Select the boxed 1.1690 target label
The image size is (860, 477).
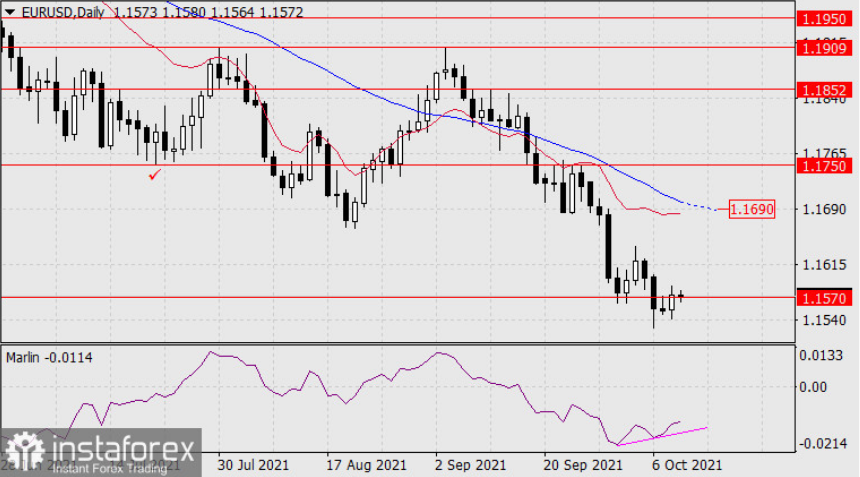752,209
